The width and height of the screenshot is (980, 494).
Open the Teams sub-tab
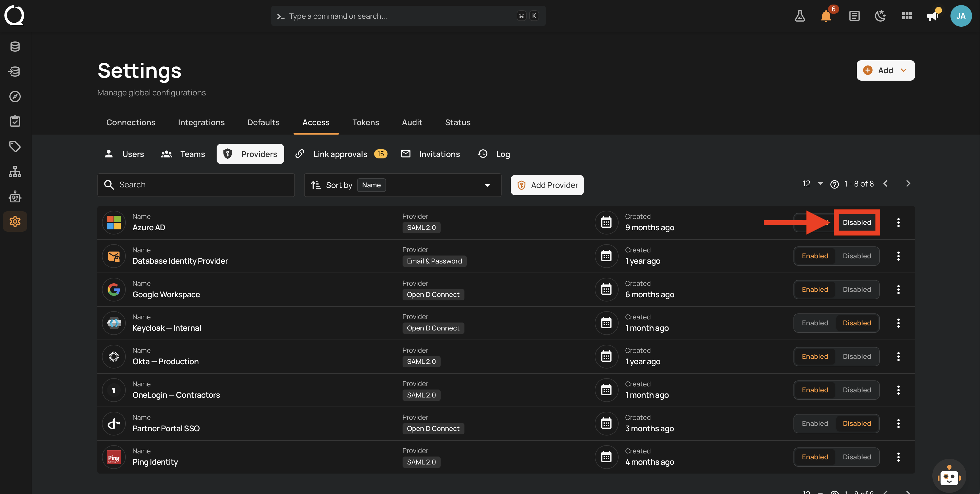click(x=183, y=154)
